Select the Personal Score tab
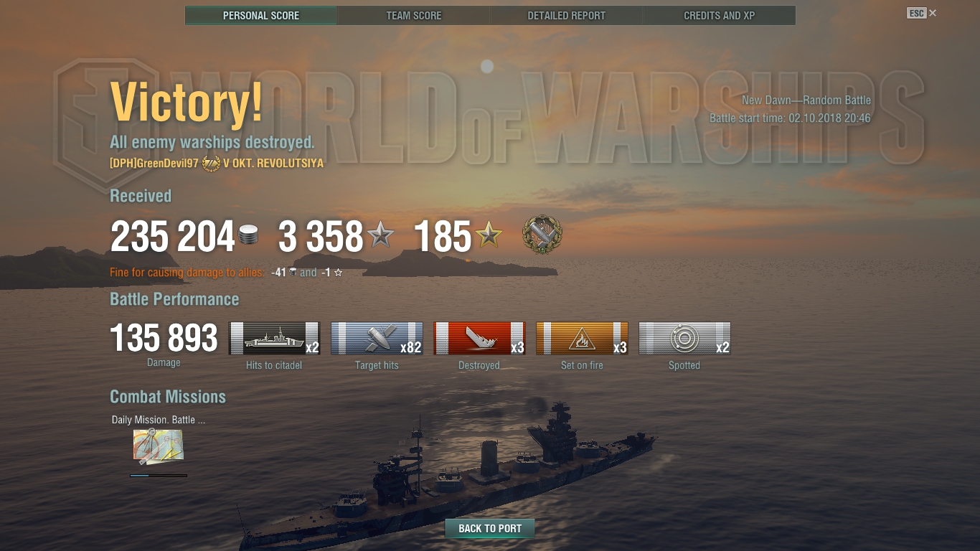The image size is (980, 551). (x=261, y=15)
